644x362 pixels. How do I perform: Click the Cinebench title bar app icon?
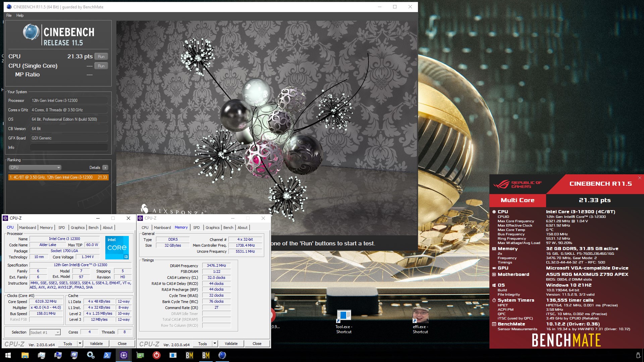click(9, 7)
